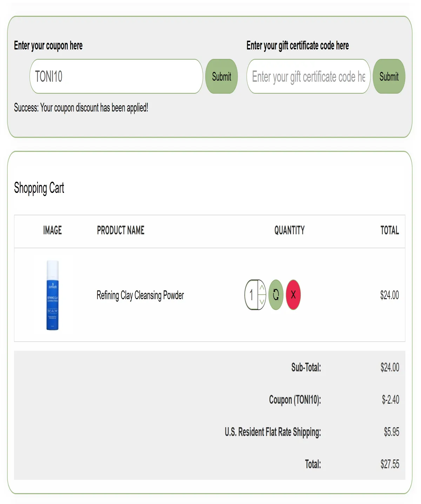Open the Refining Clay product thumbnail

point(53,295)
